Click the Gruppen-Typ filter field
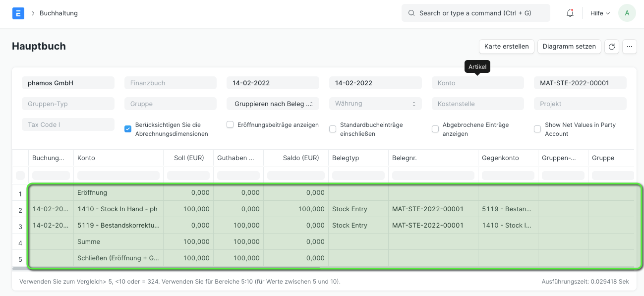 [68, 104]
